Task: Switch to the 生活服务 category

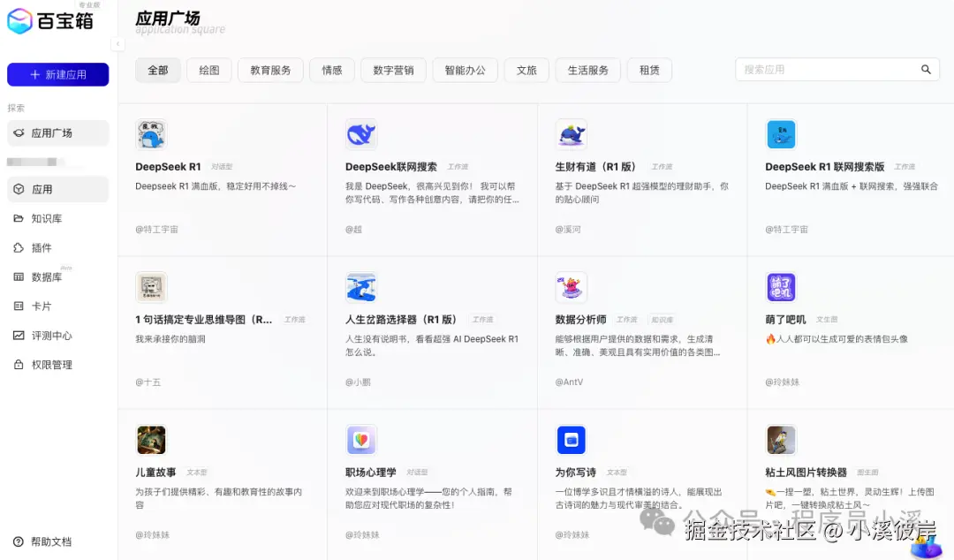Action: coord(587,70)
